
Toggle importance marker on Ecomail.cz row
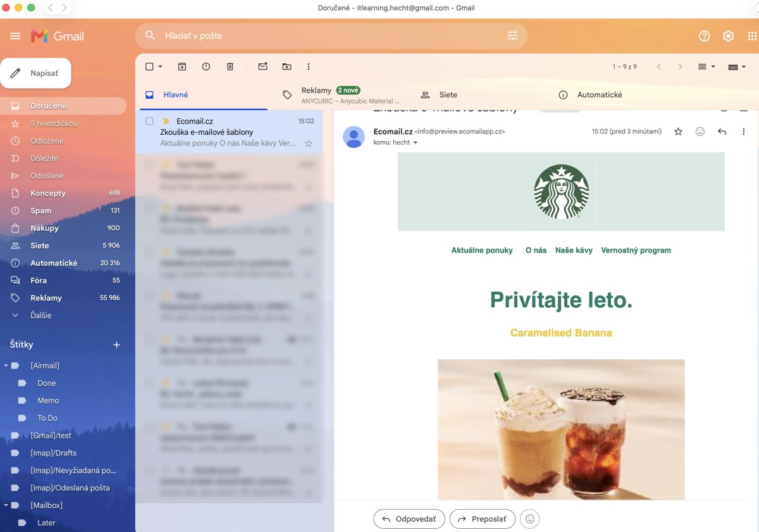pos(166,121)
